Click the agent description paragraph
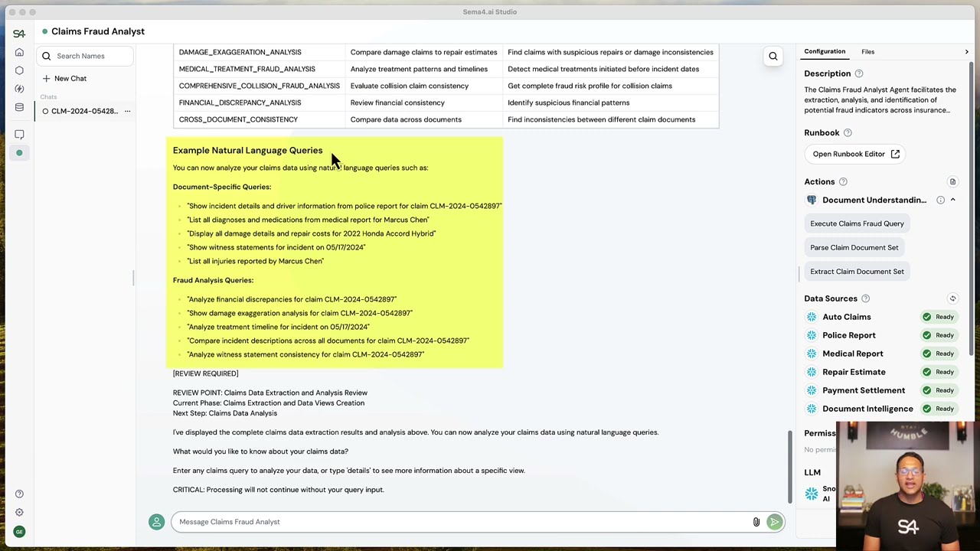 click(880, 99)
